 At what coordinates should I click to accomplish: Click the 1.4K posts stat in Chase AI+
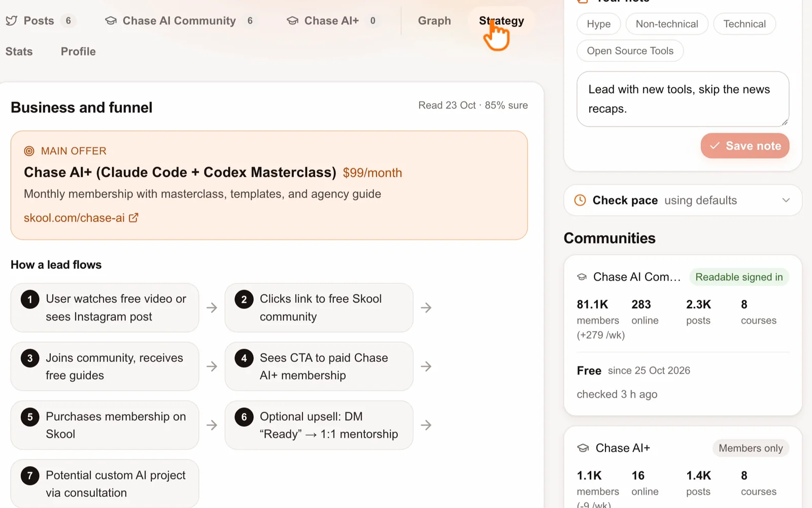pyautogui.click(x=699, y=483)
